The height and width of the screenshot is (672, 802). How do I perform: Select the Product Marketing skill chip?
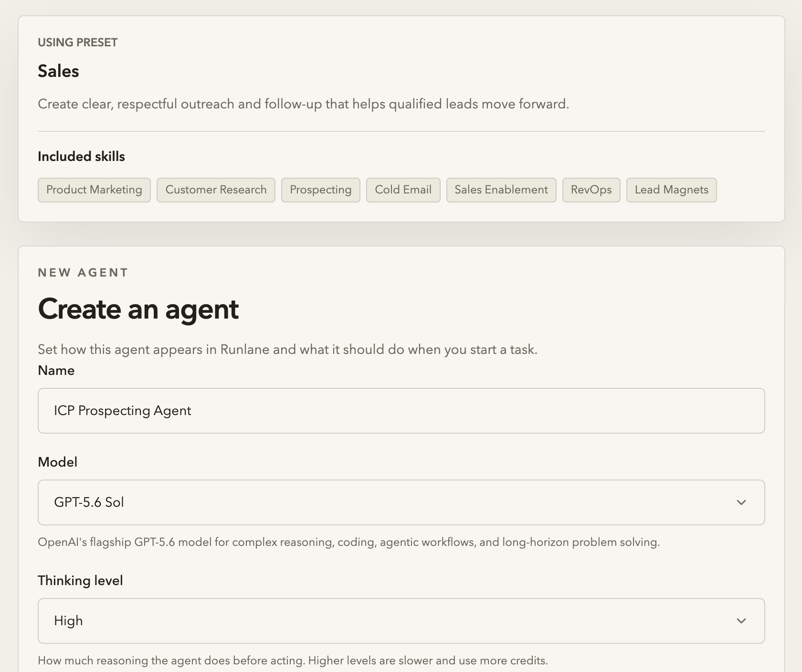(94, 190)
